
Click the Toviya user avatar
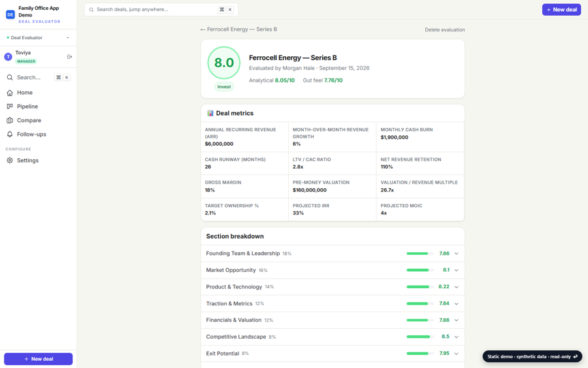(x=8, y=57)
